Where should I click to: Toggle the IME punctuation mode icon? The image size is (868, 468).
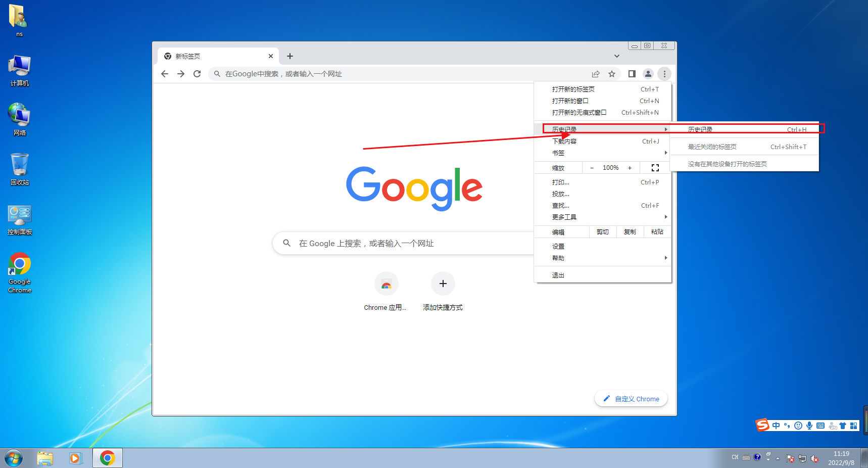click(x=787, y=426)
